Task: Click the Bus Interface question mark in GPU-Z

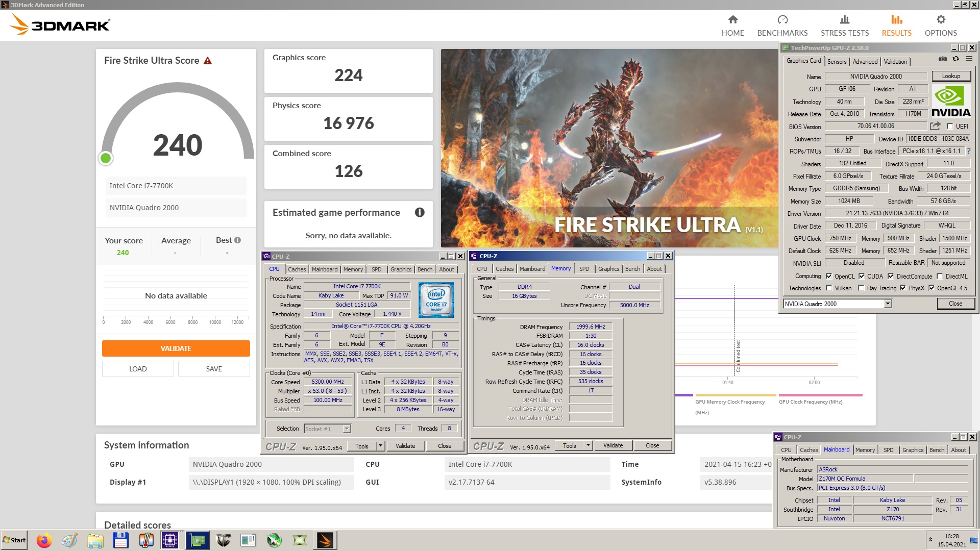Action: pos(968,151)
